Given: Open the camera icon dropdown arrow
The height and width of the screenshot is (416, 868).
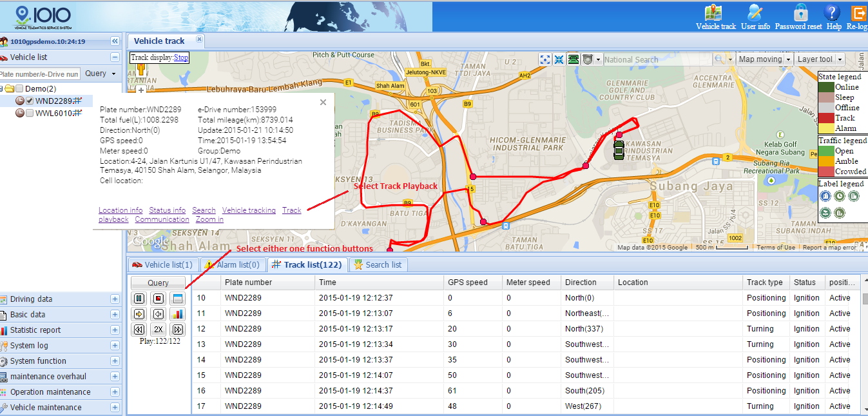Looking at the screenshot, I should pyautogui.click(x=599, y=59).
